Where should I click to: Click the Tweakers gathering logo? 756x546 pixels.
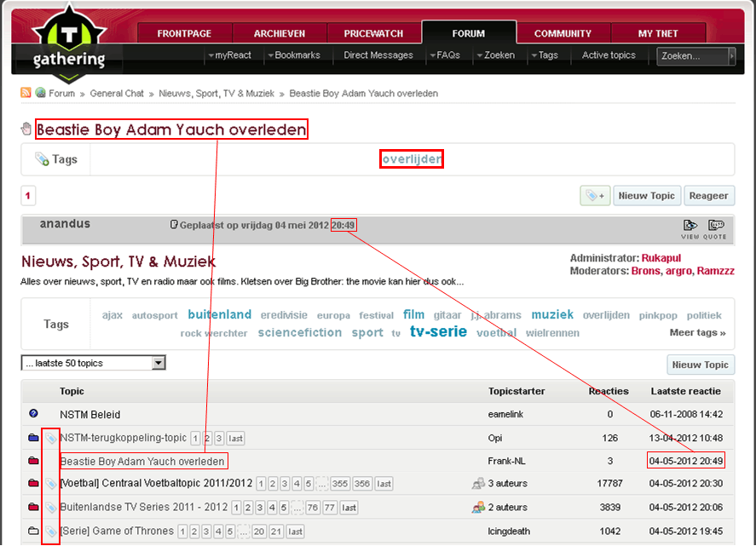tap(69, 44)
